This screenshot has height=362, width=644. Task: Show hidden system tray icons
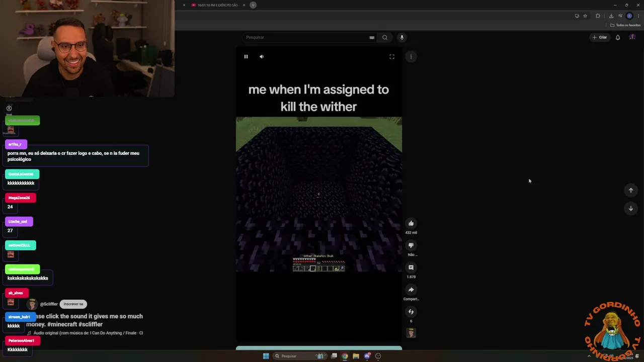(589, 356)
